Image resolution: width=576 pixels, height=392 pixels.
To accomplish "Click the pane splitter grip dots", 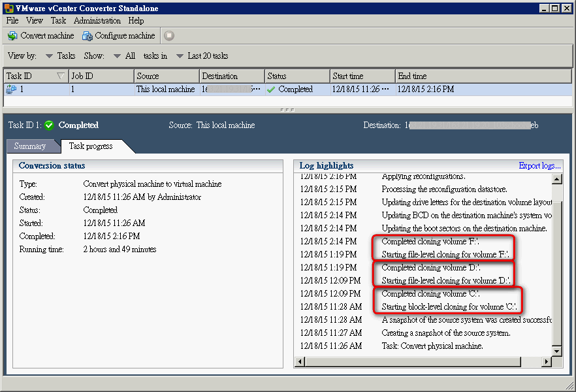I will [287, 110].
